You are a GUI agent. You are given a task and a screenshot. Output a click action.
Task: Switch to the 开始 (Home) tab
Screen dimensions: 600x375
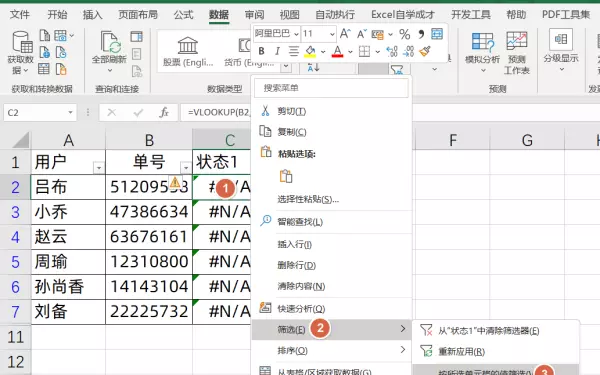(57, 15)
